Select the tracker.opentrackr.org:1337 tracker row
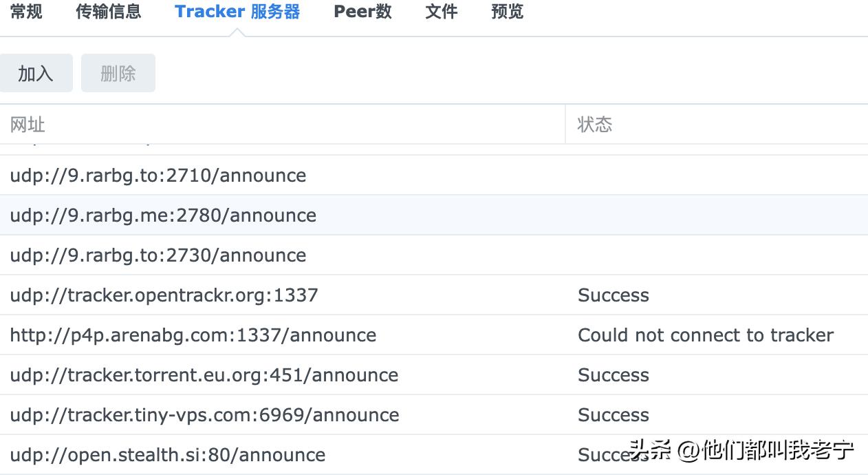The height and width of the screenshot is (475, 868). pos(164,295)
